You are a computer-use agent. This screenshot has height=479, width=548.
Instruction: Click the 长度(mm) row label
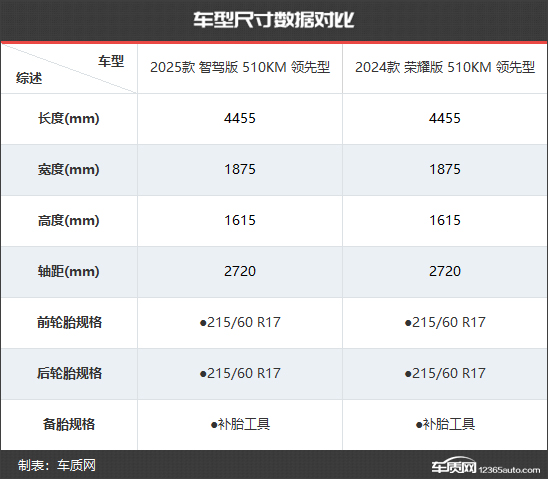68,118
